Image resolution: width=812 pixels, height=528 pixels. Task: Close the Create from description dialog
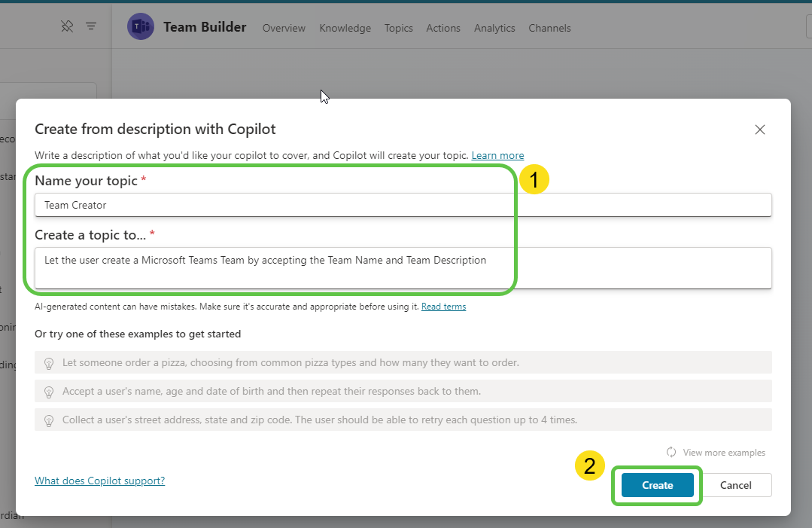(x=759, y=129)
